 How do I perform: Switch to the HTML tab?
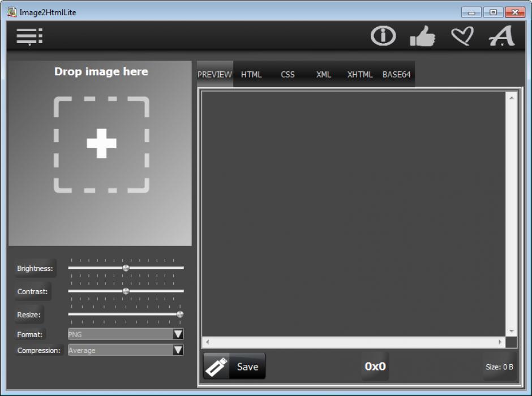point(251,75)
